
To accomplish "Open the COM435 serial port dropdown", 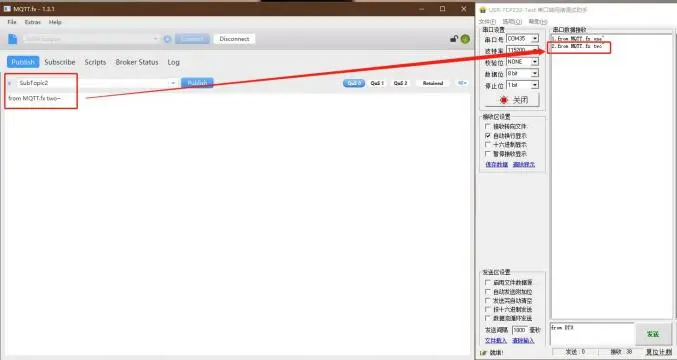I will tap(535, 38).
